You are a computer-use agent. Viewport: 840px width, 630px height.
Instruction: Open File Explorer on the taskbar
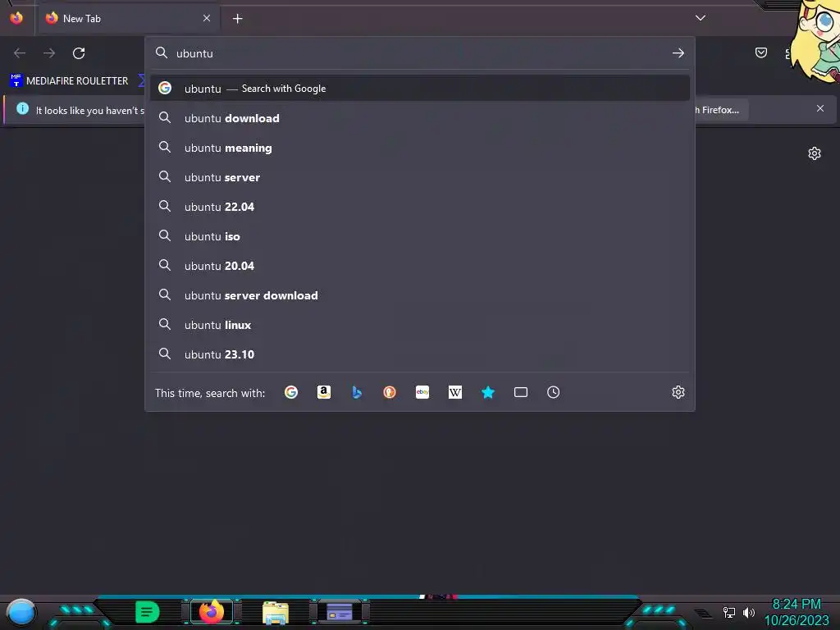click(276, 612)
